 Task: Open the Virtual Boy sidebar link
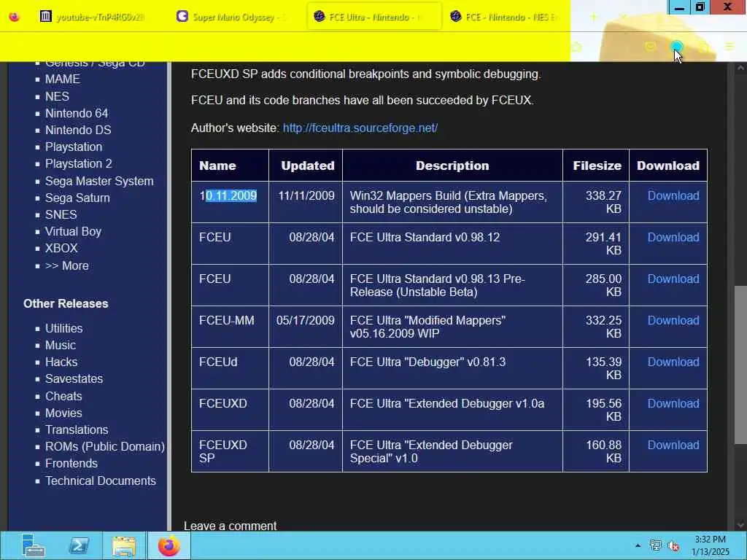(x=74, y=231)
